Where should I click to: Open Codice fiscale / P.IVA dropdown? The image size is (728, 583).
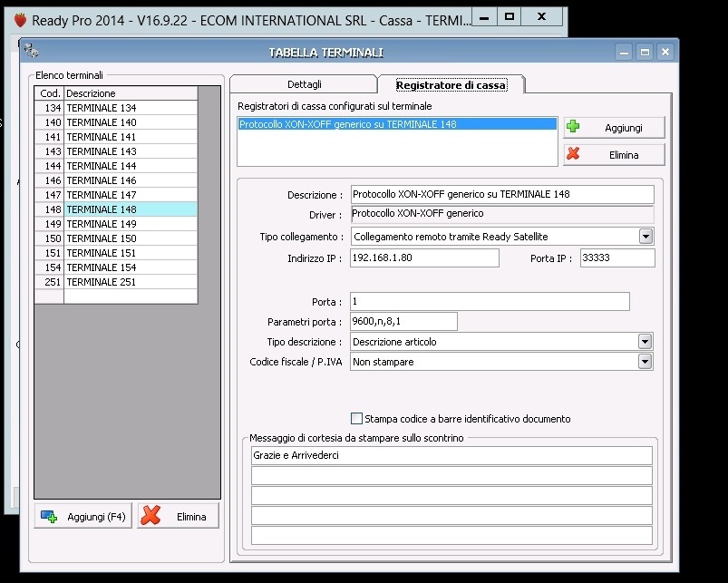point(645,362)
